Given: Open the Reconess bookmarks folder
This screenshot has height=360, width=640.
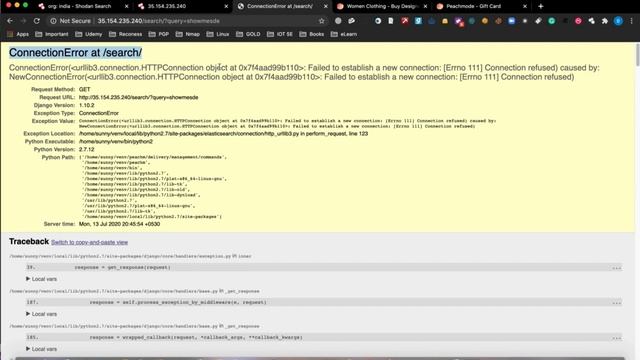Looking at the screenshot, I should [x=126, y=34].
